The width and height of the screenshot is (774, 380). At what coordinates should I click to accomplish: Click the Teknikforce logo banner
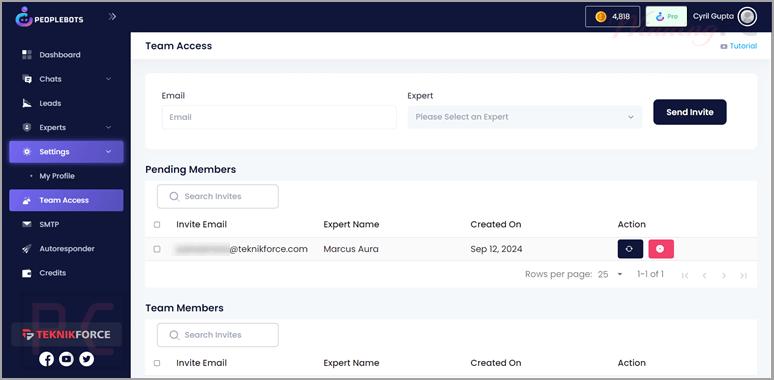(x=66, y=335)
